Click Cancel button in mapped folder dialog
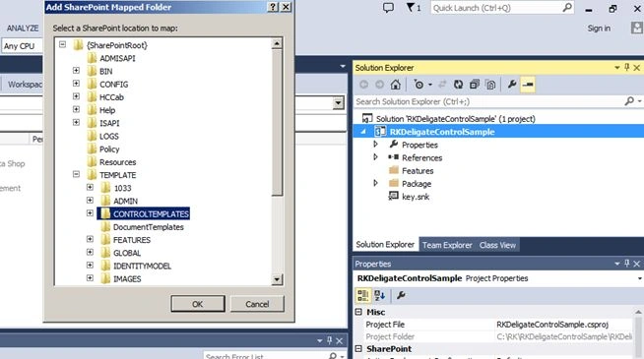This screenshot has width=644, height=359. (x=257, y=304)
